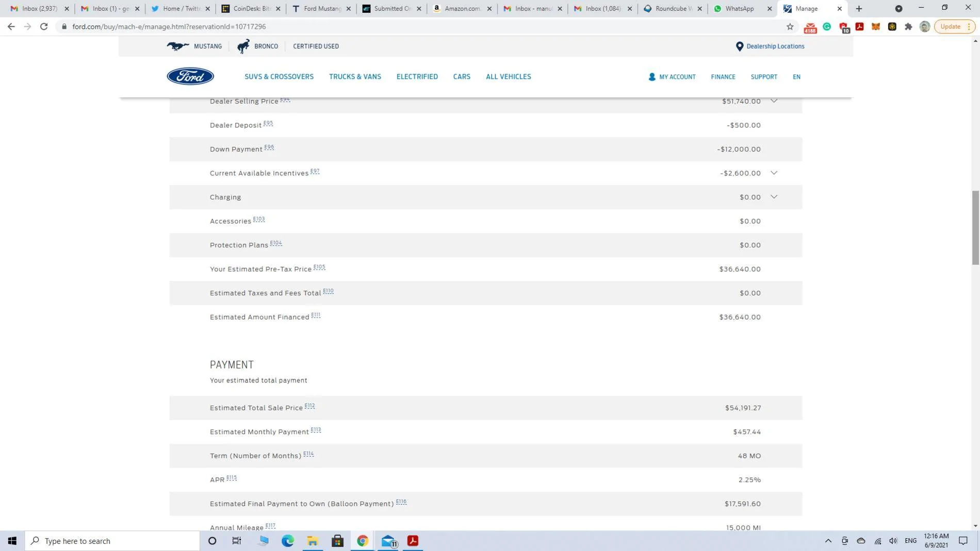Bookmark this page with the star icon
The height and width of the screenshot is (551, 980).
790,26
